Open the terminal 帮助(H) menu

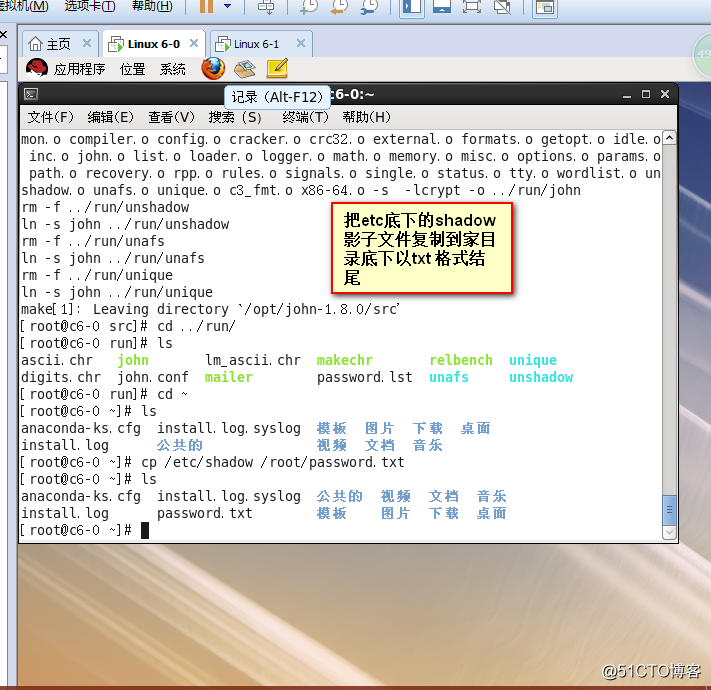[x=366, y=117]
